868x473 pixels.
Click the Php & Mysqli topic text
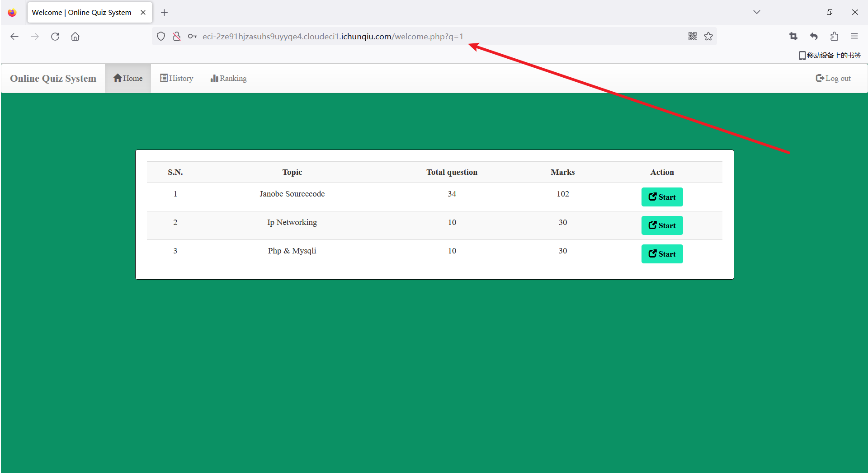tap(292, 251)
